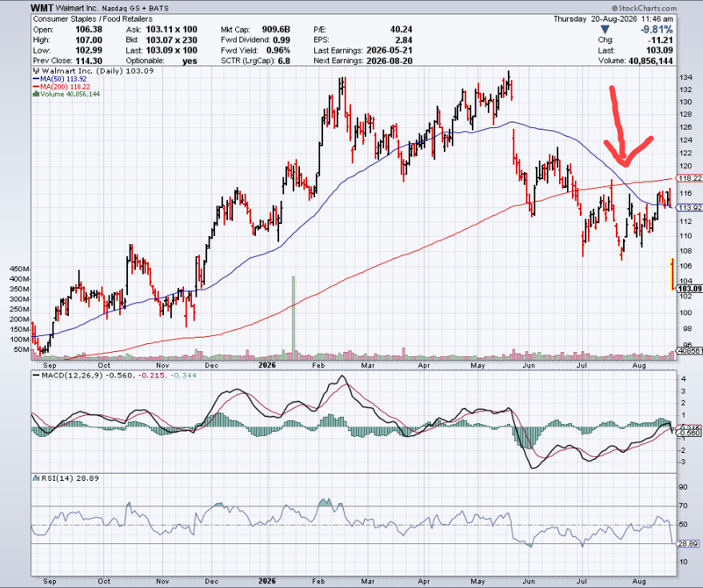
Task: Click the Ask quote 103.11 x 100
Action: tap(172, 30)
